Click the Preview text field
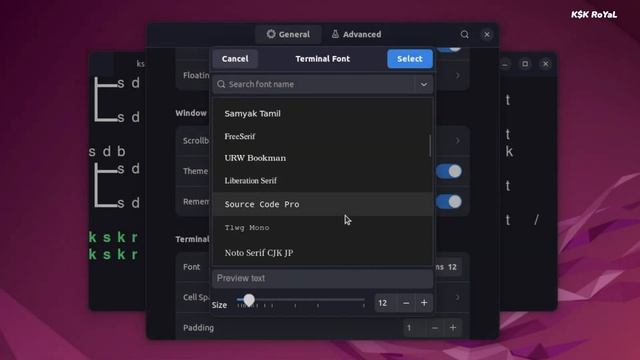This screenshot has width=640, height=360. click(322, 278)
